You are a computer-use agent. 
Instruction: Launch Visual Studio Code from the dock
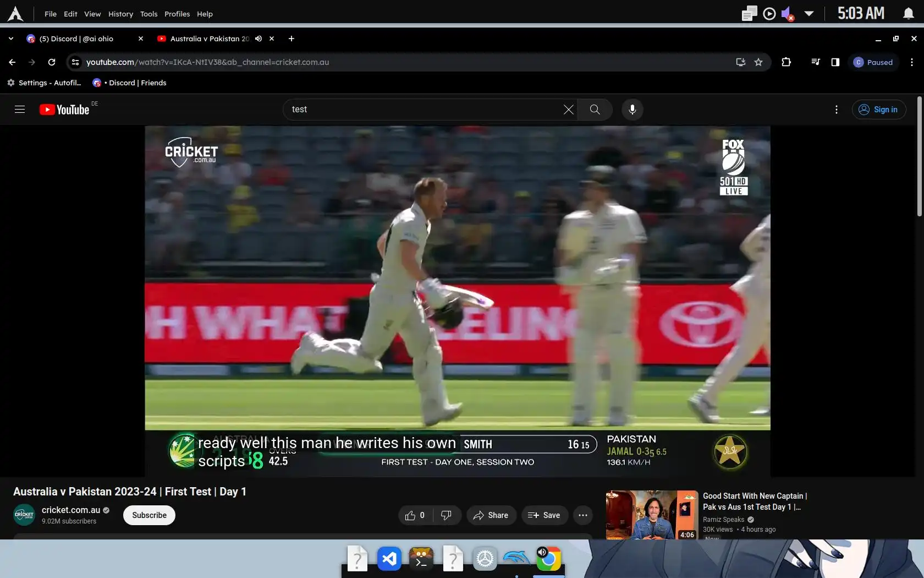pyautogui.click(x=389, y=559)
